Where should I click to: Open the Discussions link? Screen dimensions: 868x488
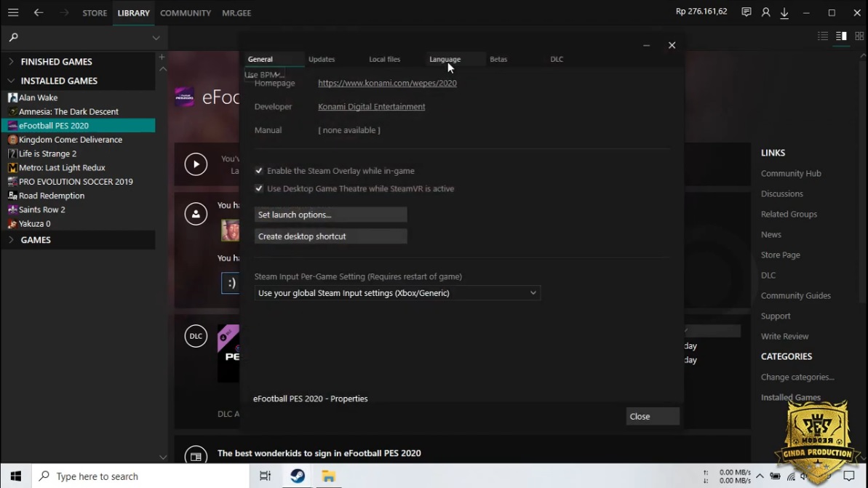tap(781, 193)
